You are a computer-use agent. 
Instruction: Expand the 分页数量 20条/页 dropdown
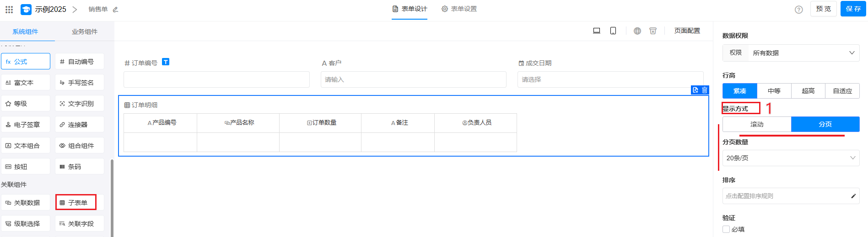791,158
